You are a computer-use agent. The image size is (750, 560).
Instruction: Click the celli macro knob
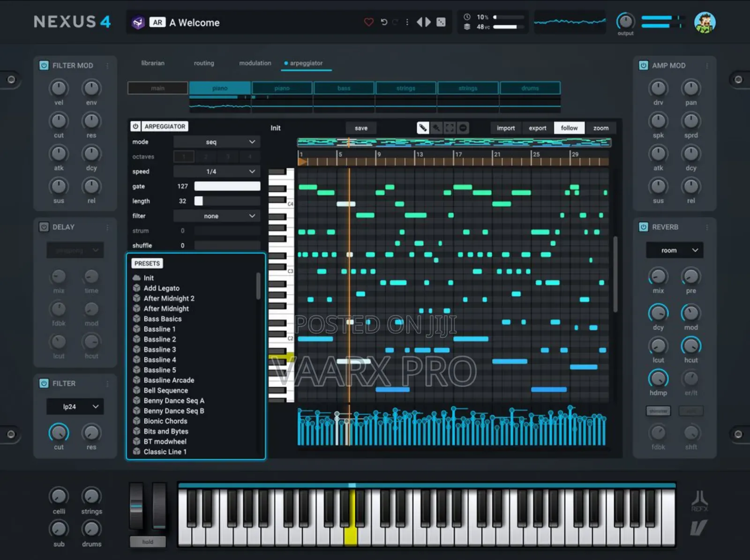pos(59,496)
